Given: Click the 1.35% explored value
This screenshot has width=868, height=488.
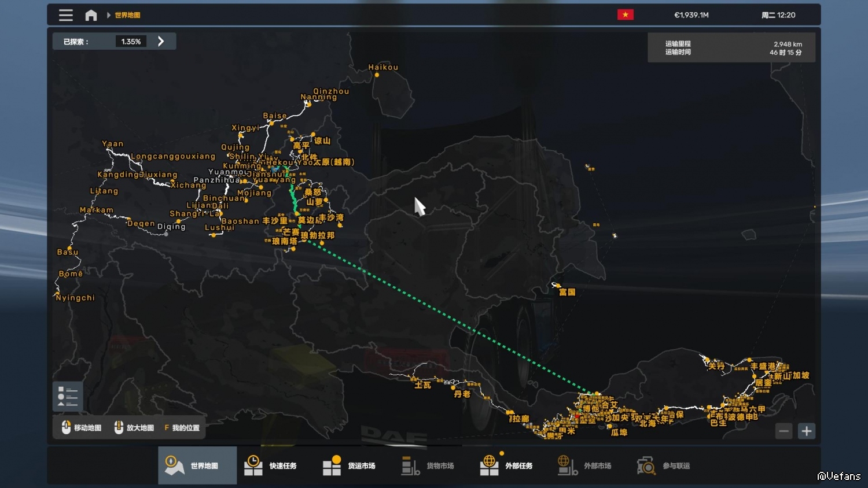Looking at the screenshot, I should point(131,42).
